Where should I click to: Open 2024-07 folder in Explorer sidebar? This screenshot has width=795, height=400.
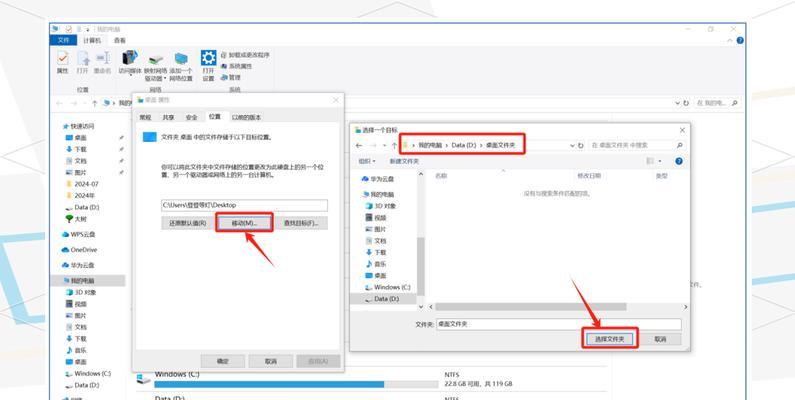(x=83, y=184)
